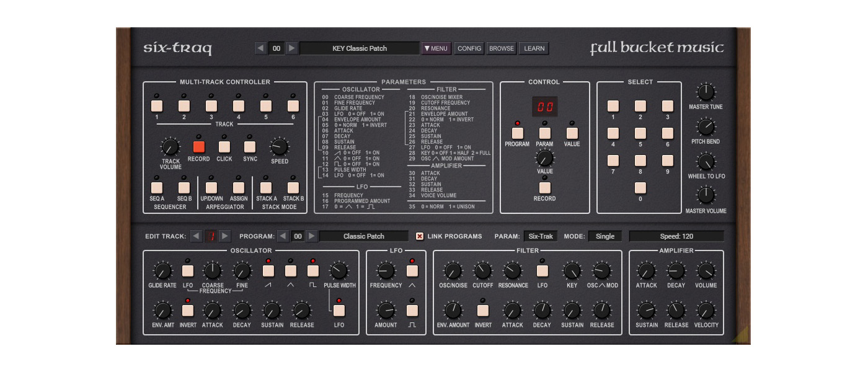The height and width of the screenshot is (372, 868).
Task: Click the GLIDE RATE knob
Action: [x=162, y=271]
